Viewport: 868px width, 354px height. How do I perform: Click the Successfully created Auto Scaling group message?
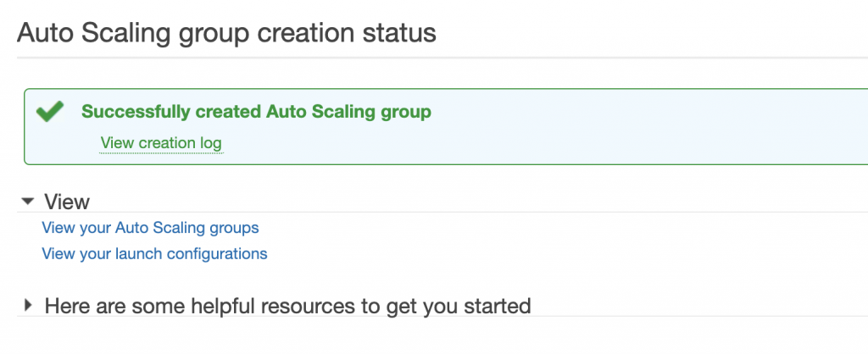pos(256,111)
